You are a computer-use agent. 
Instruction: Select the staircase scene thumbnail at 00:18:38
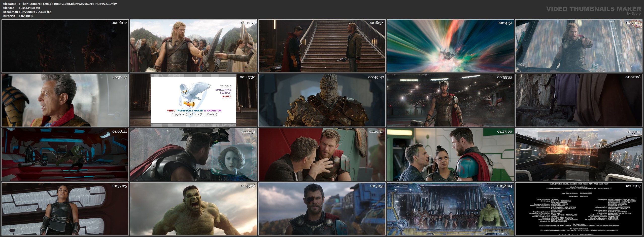pyautogui.click(x=322, y=46)
